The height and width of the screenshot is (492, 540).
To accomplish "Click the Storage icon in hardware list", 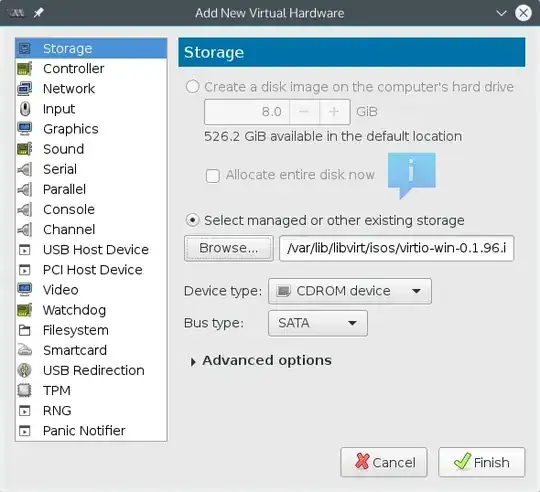I will point(24,49).
